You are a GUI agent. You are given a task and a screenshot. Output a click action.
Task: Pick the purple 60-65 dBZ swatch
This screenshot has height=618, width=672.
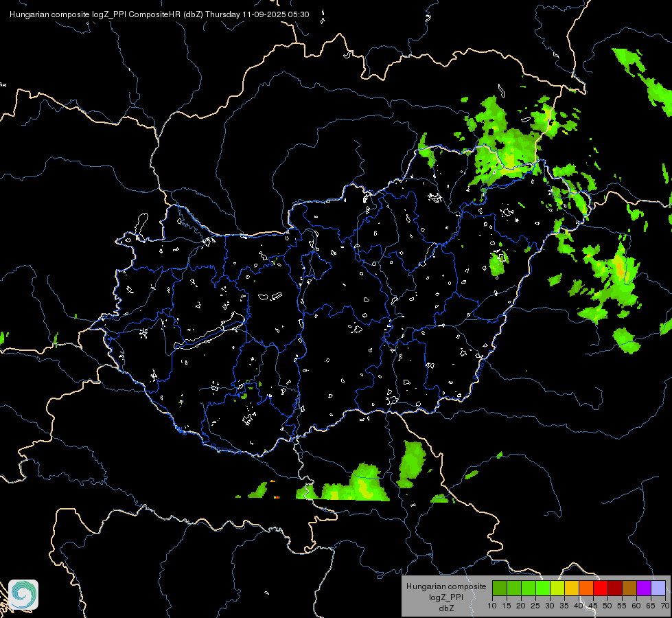[x=644, y=588]
